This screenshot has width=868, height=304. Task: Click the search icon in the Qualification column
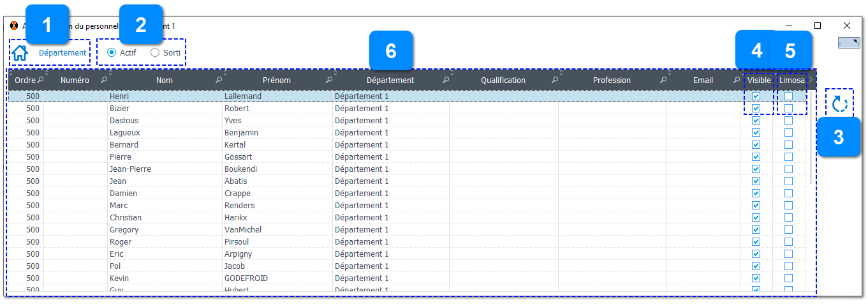coord(555,80)
